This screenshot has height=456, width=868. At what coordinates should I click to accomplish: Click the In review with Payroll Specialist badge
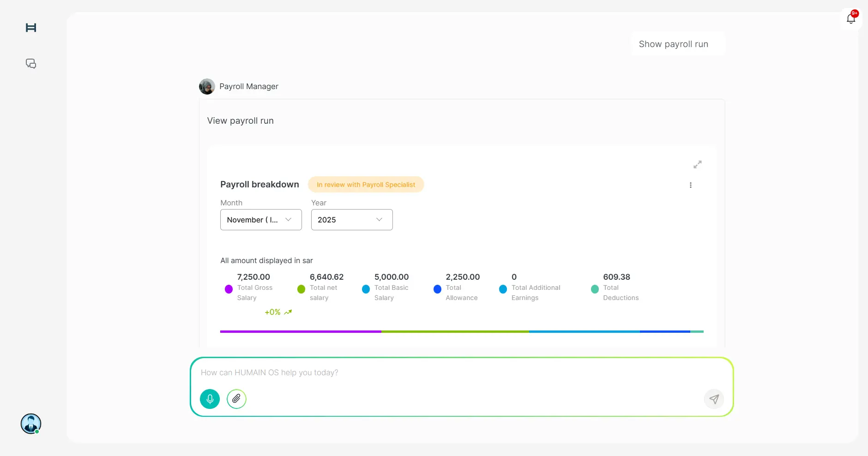(366, 185)
